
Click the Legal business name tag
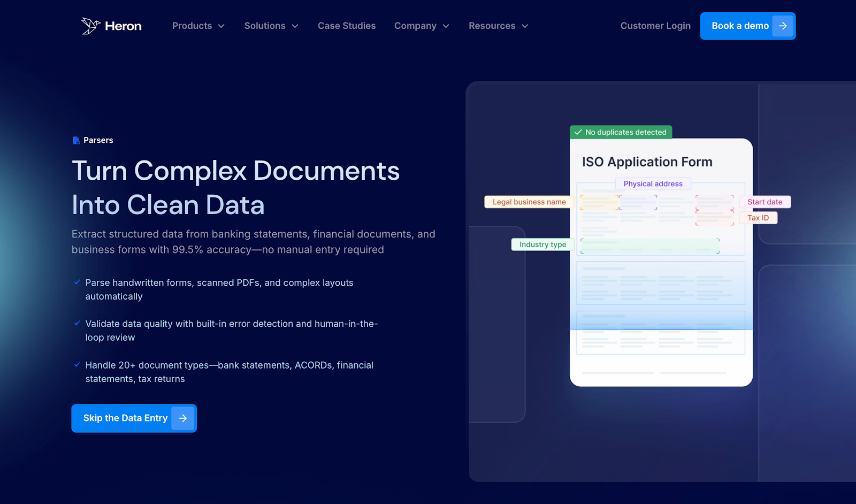pos(529,202)
